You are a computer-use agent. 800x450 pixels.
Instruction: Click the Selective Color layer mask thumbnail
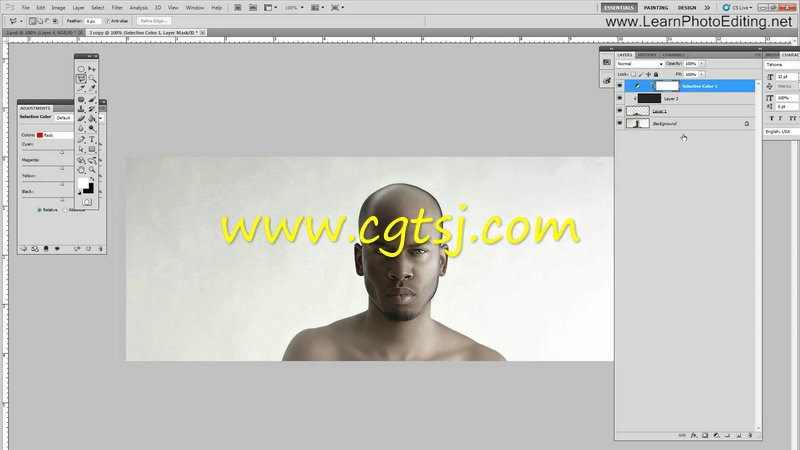(667, 86)
